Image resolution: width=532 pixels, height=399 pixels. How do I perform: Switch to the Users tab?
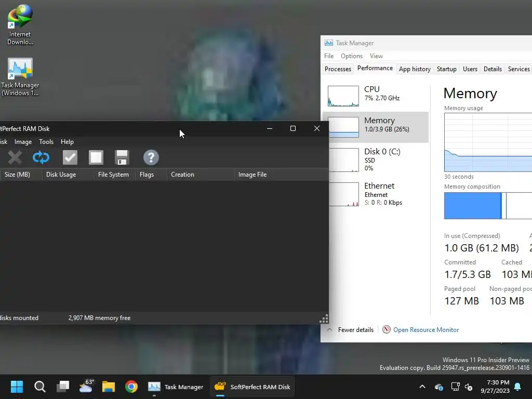tap(470, 69)
